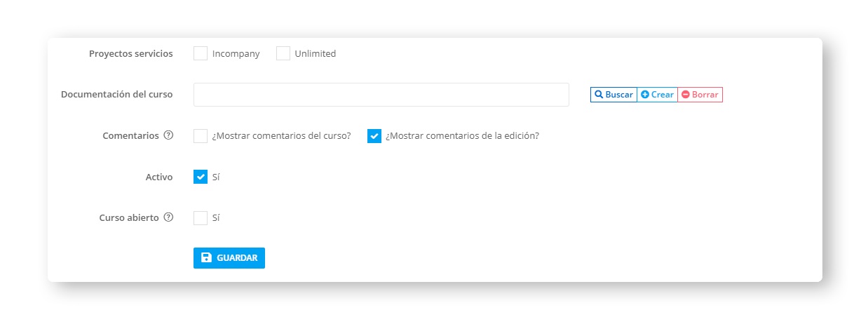
Task: Click the floppy disk icon on GUARDAR
Action: 206,258
